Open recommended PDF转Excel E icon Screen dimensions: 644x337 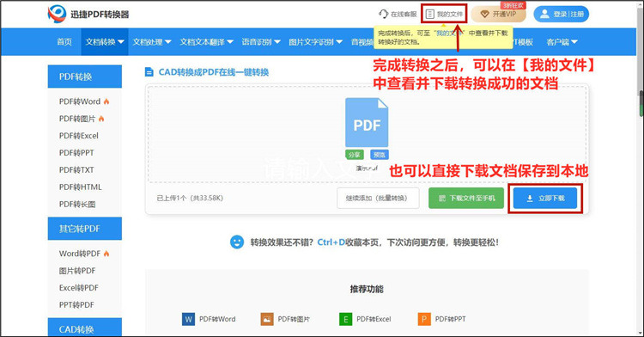click(345, 319)
